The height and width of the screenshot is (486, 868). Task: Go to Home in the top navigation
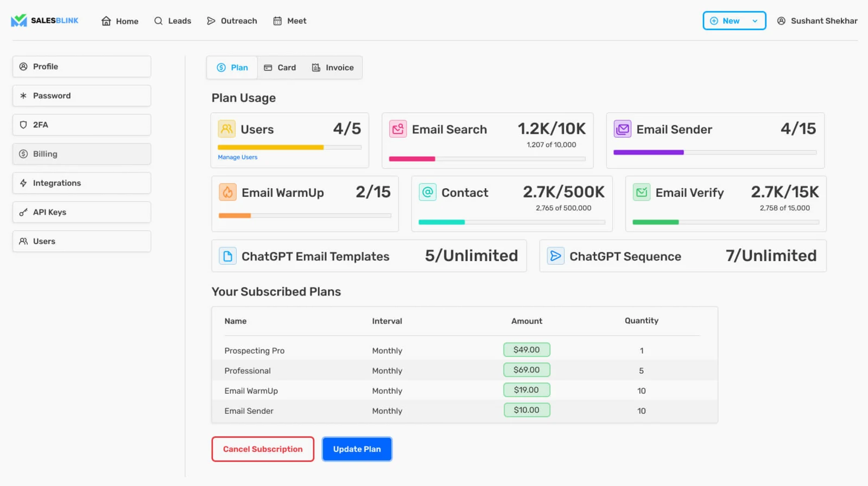(x=120, y=21)
